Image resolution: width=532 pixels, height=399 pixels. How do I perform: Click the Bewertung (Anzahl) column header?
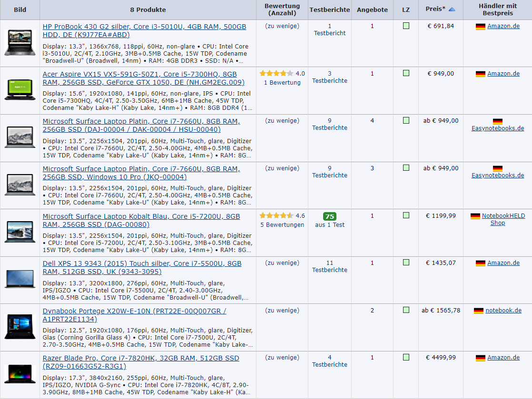pos(282,10)
